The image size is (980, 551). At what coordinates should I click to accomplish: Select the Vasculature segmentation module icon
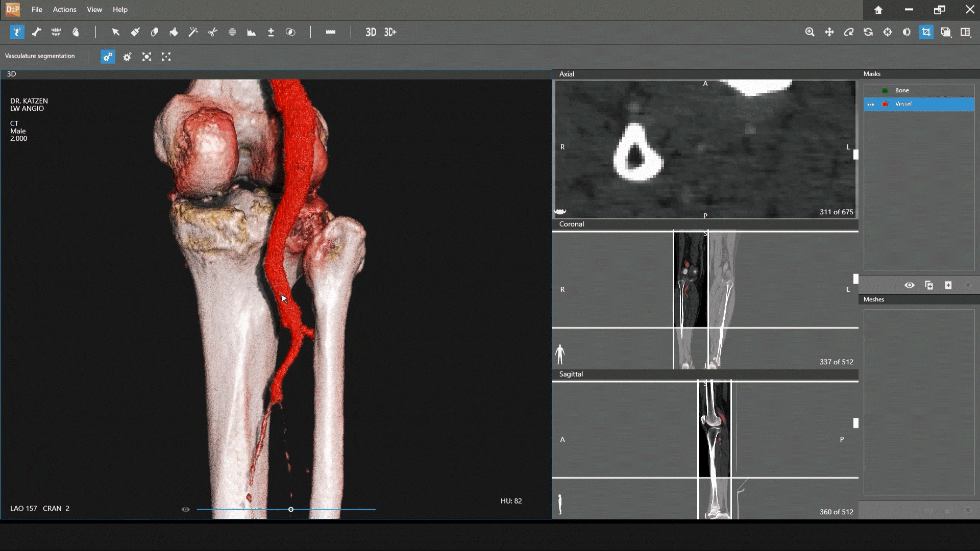coord(17,32)
